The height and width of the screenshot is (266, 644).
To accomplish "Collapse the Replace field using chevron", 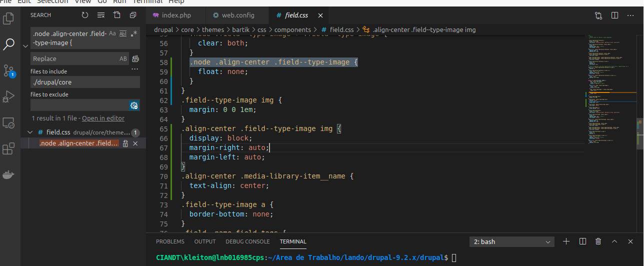I will [x=25, y=46].
